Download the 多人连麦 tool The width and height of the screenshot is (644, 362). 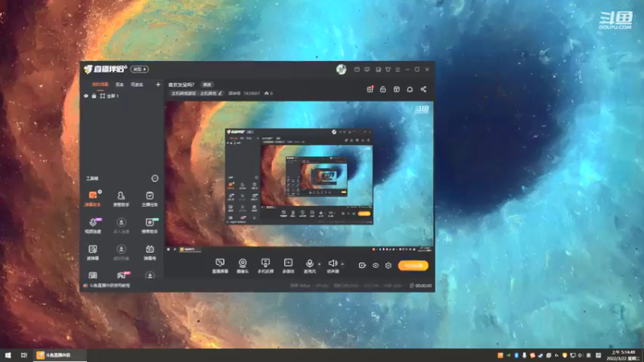122,225
